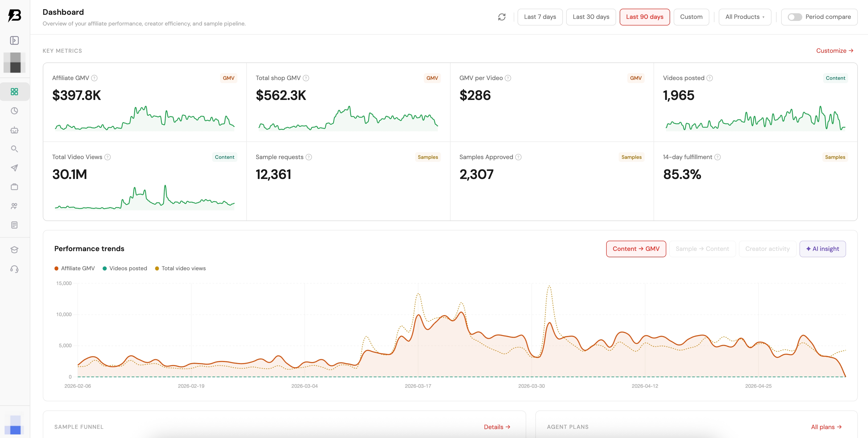Select the Last 30 days range
Viewport: 868px width, 438px height.
[x=591, y=17]
